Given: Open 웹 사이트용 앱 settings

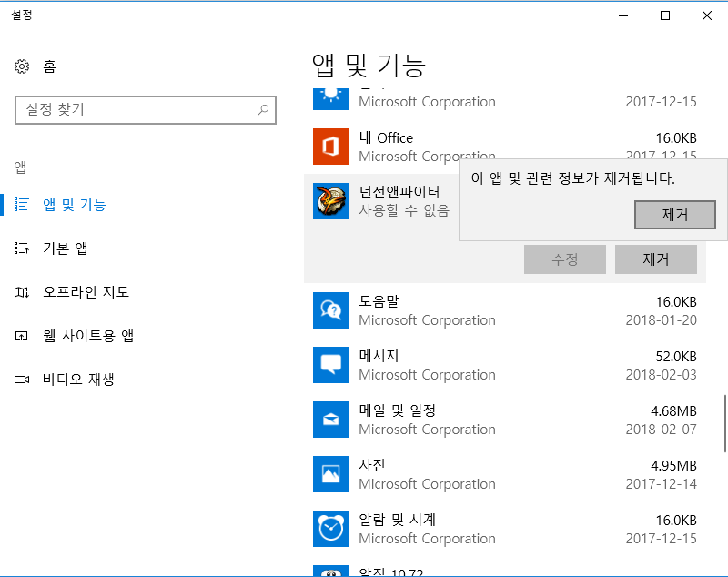Looking at the screenshot, I should pos(88,336).
